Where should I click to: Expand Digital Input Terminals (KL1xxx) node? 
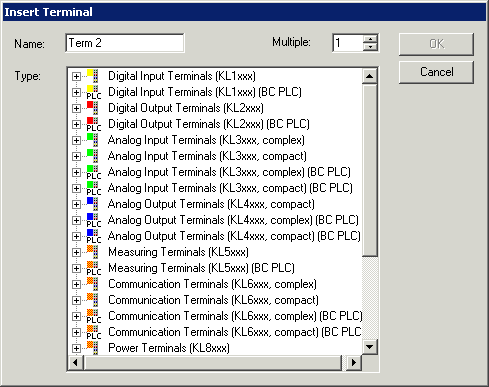(x=76, y=76)
